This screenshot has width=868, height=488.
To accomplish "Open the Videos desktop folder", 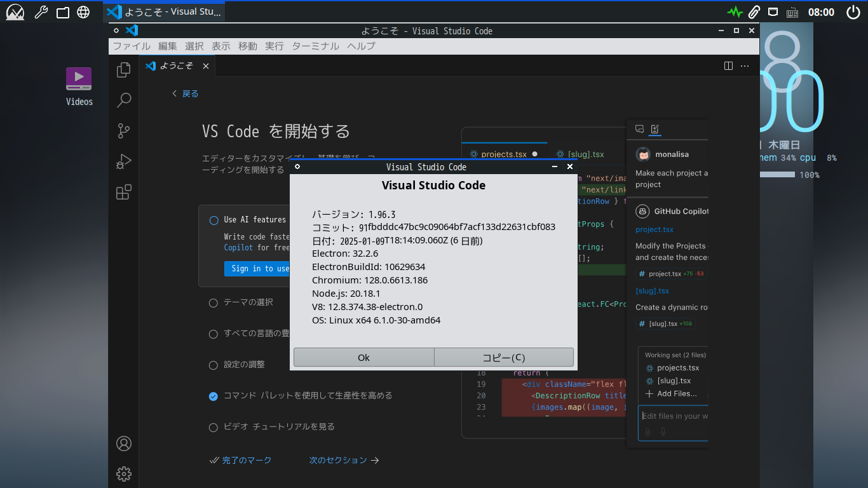I will [x=79, y=86].
